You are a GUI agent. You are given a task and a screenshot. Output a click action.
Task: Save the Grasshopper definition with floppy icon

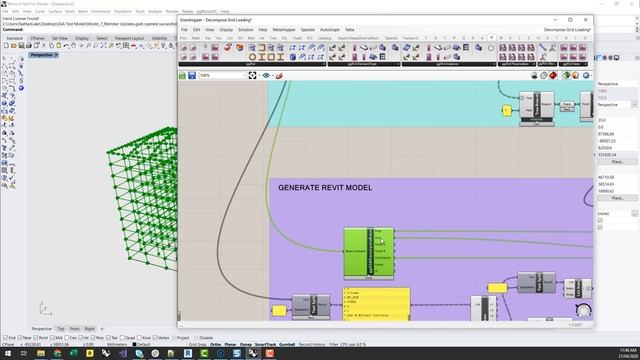coord(192,76)
